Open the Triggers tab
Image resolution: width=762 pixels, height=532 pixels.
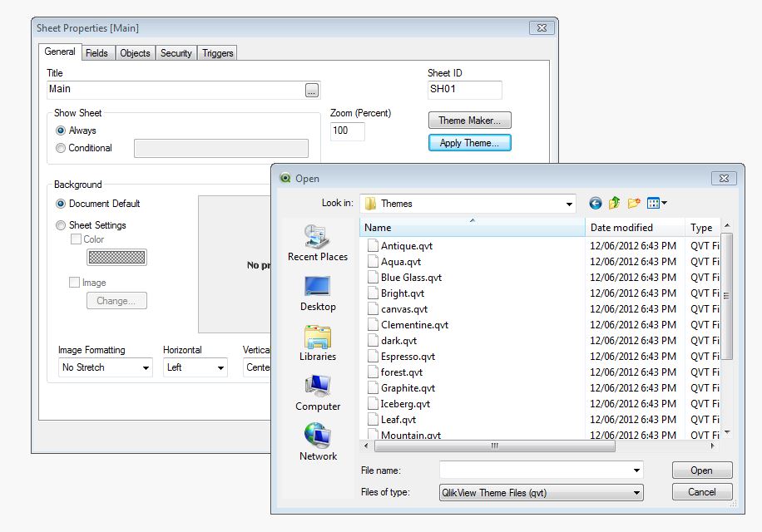pyautogui.click(x=218, y=53)
